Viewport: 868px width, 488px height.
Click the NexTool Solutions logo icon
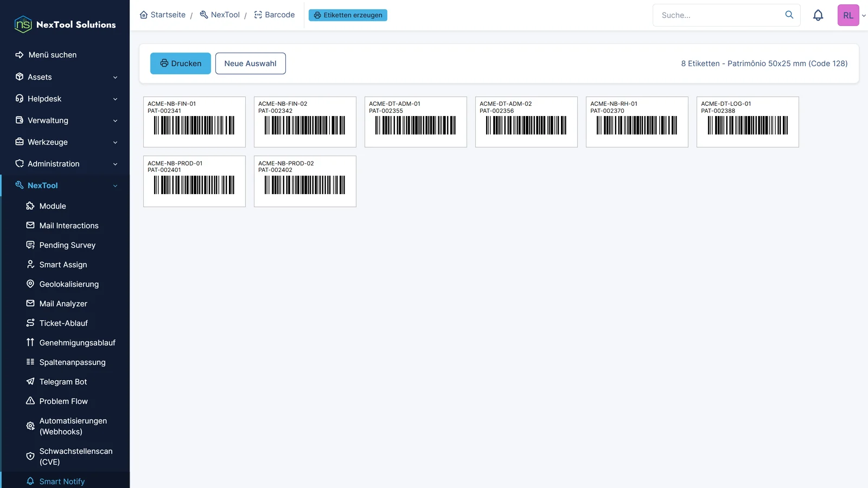pos(23,24)
